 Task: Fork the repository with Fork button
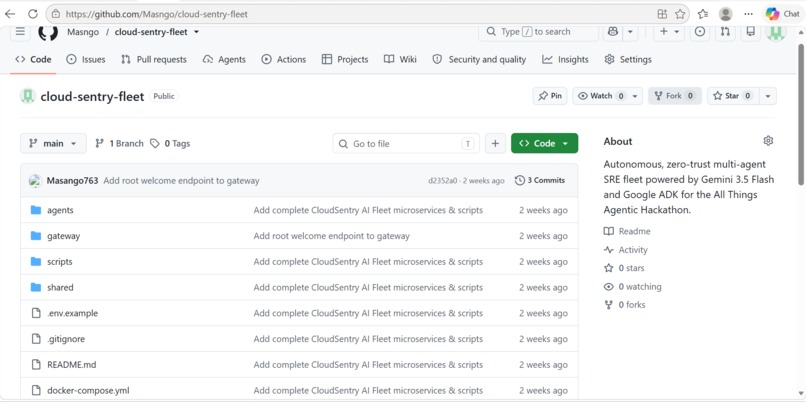click(x=675, y=96)
